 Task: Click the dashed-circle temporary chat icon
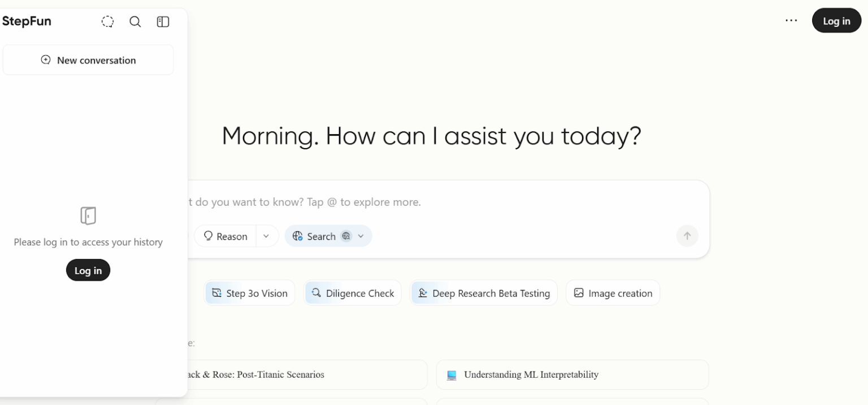pos(107,21)
